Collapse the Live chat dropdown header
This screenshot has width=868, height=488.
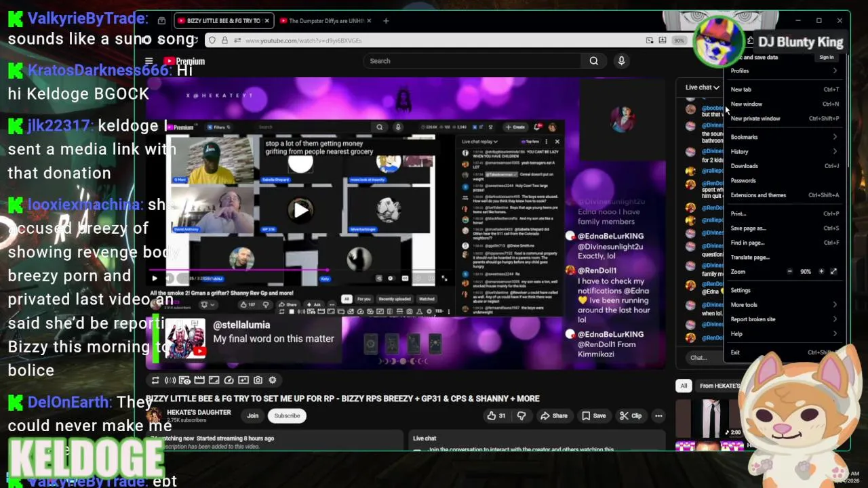pyautogui.click(x=702, y=87)
